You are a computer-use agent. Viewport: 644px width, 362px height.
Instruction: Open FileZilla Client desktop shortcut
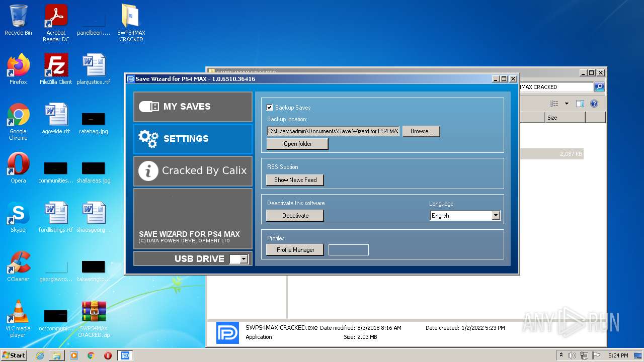pyautogui.click(x=56, y=69)
